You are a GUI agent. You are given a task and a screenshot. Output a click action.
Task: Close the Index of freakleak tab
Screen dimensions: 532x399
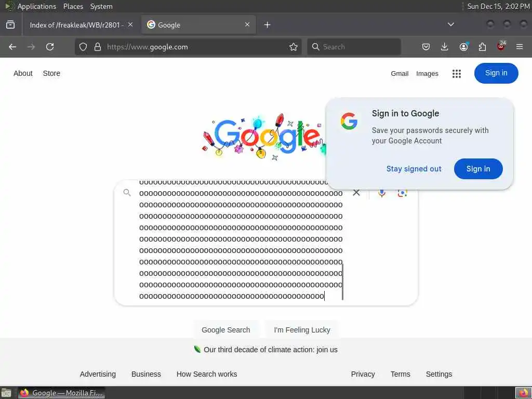click(x=130, y=24)
